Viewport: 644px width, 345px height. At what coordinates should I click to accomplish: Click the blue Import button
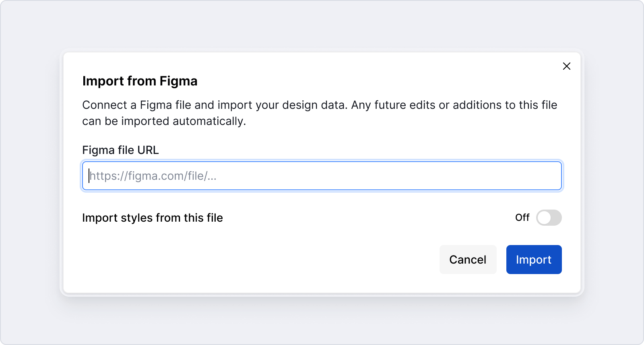pos(534,260)
